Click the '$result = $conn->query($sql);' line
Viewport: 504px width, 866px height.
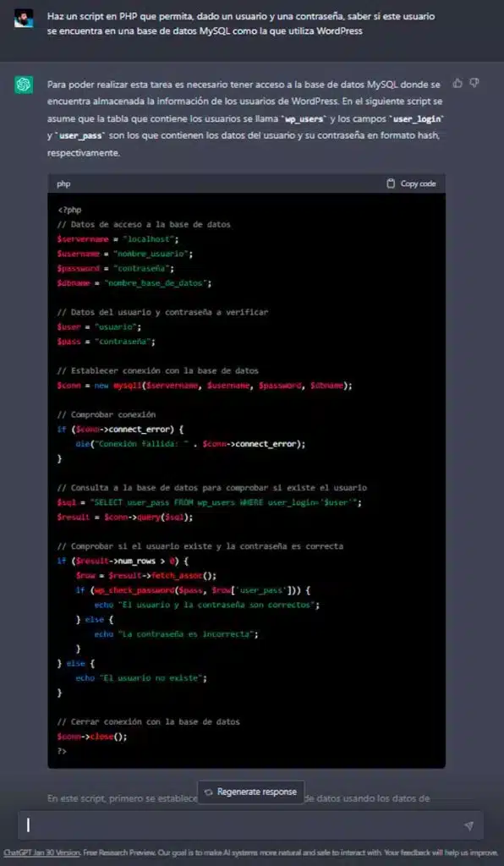pyautogui.click(x=125, y=517)
